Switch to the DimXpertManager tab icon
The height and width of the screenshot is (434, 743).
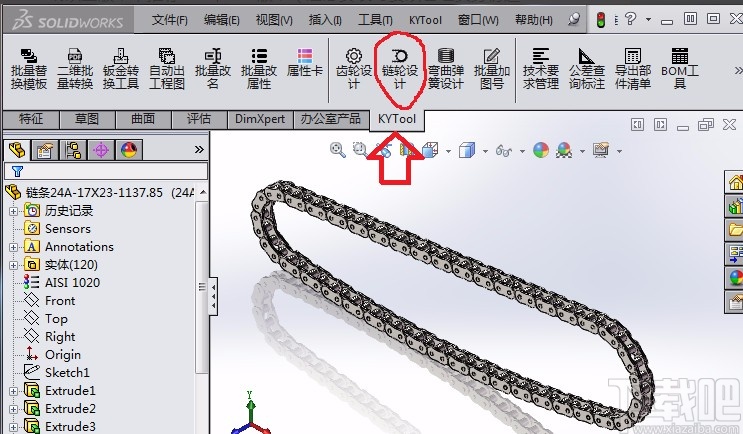[x=101, y=151]
